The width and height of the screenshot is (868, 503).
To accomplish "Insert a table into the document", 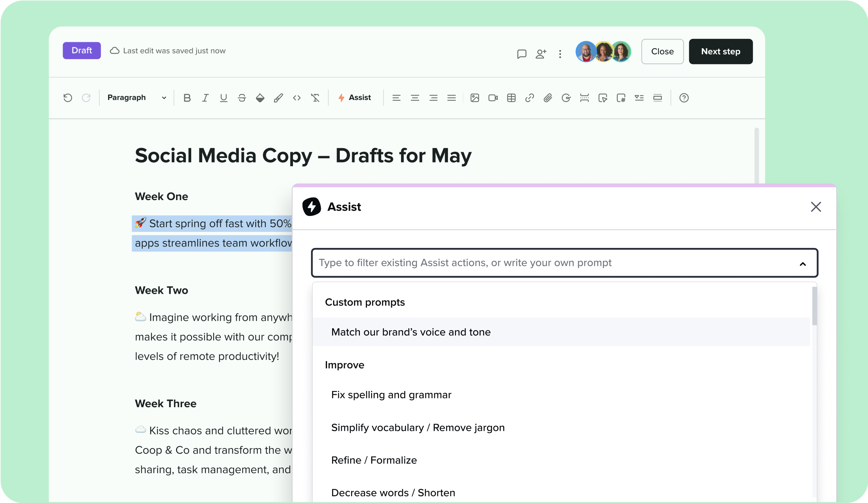I will (x=511, y=98).
